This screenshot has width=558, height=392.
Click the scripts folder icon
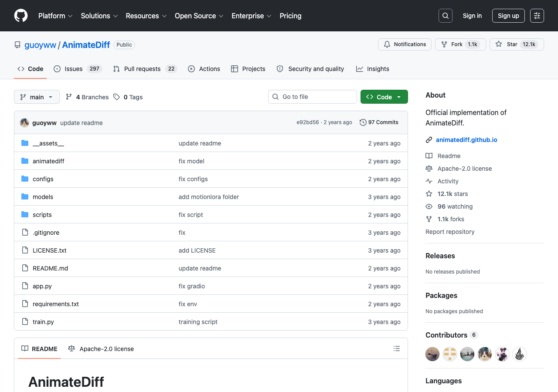point(25,215)
